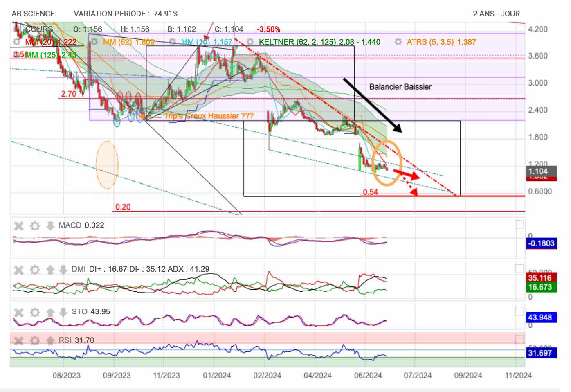Screen dimensions: 571x392
Task: Click the Balancier Baissier annotation text
Action: [x=400, y=87]
